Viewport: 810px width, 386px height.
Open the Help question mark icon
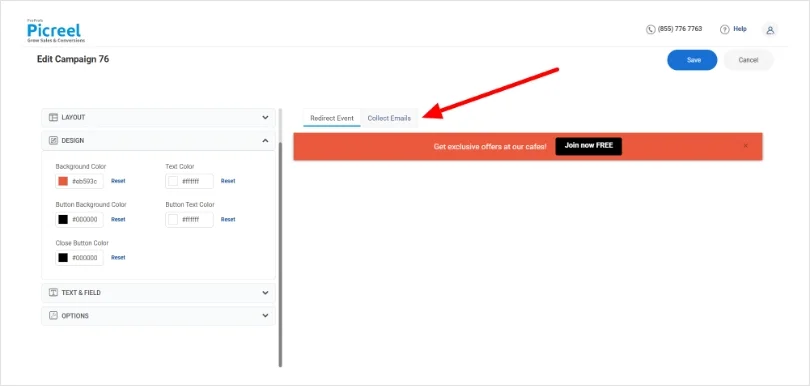[x=724, y=29]
